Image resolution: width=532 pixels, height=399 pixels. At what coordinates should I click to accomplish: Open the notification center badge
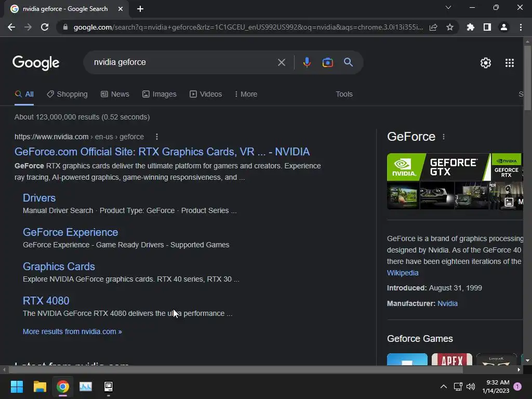(517, 387)
